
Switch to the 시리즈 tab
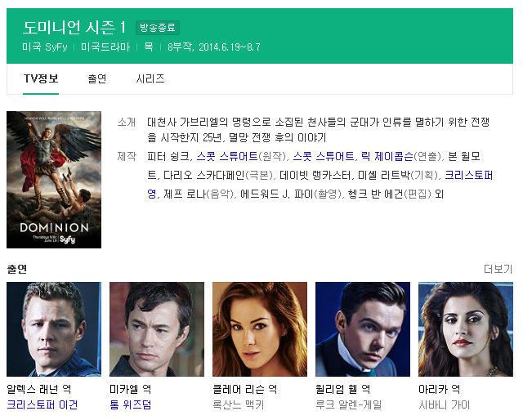[150, 78]
